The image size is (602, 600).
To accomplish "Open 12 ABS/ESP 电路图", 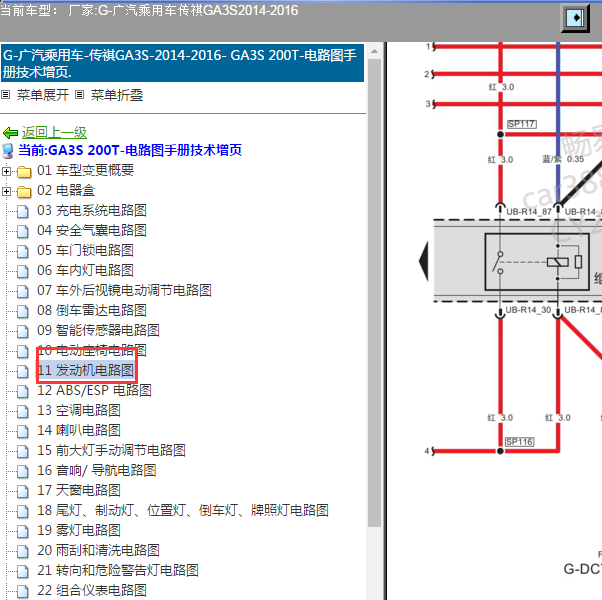I will tap(94, 390).
